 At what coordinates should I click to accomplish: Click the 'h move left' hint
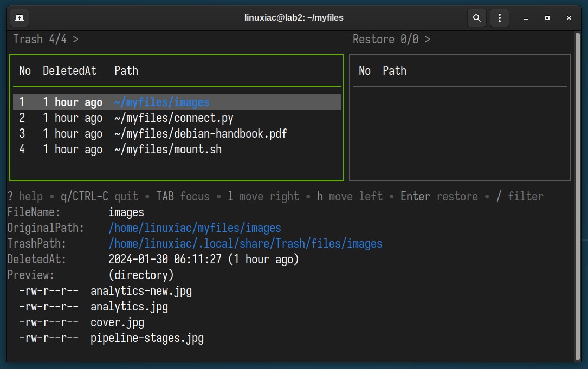coord(350,196)
